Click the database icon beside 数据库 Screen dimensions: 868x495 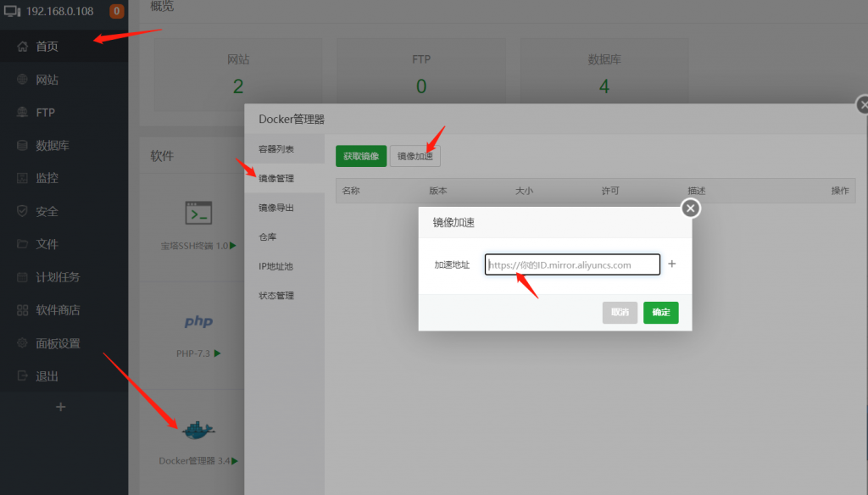[22, 145]
